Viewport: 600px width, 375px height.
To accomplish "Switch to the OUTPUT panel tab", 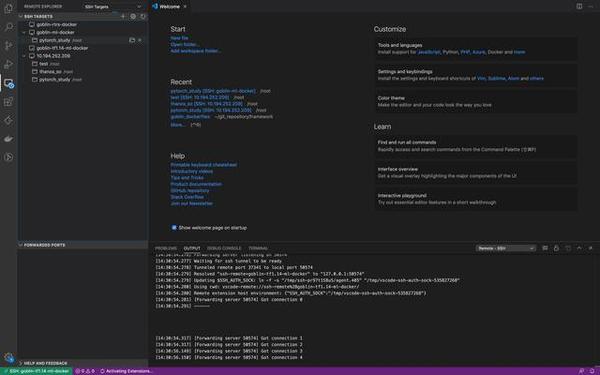I will click(192, 248).
